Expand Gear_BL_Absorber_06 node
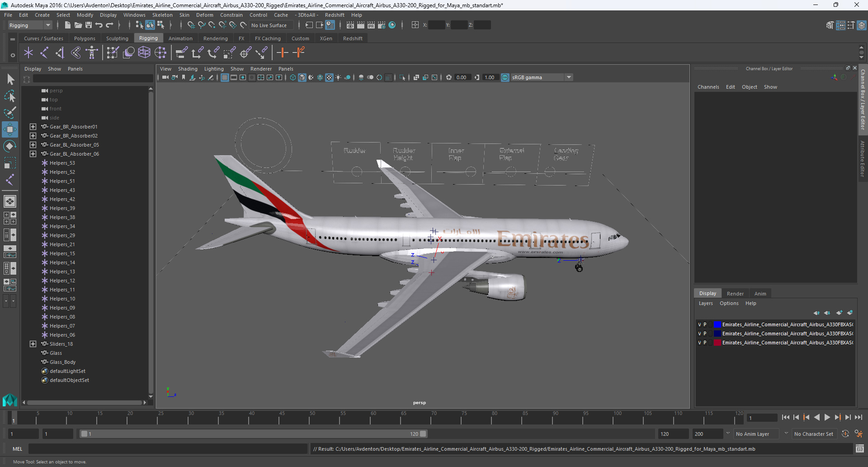This screenshot has width=868, height=467. click(33, 154)
